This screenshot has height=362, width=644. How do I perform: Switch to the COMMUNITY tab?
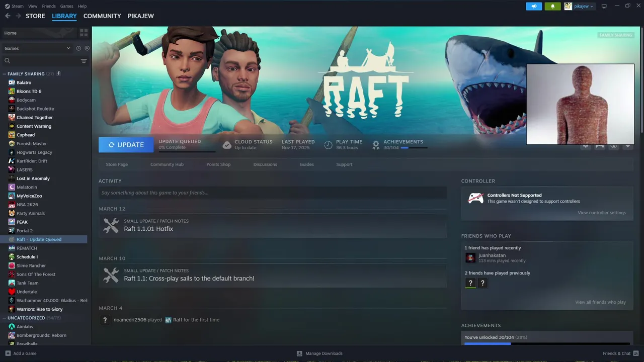(x=102, y=16)
